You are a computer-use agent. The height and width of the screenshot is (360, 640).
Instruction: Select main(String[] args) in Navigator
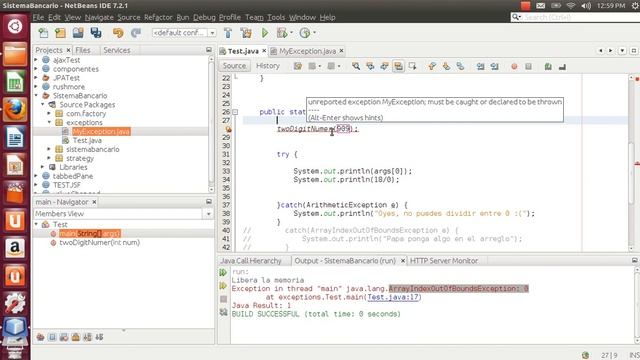click(90, 233)
